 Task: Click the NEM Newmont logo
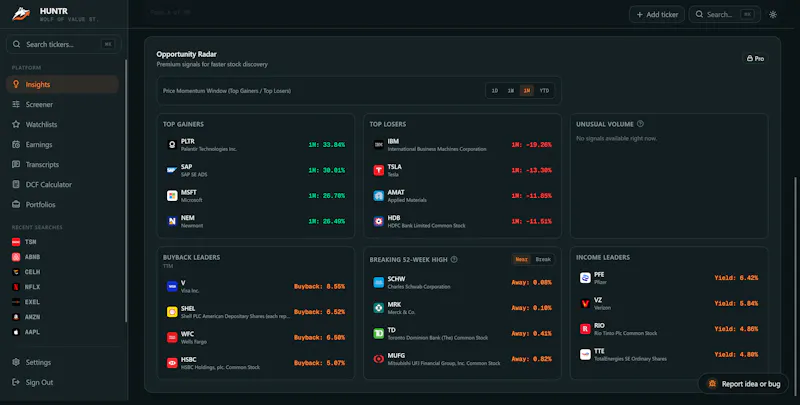(x=172, y=221)
